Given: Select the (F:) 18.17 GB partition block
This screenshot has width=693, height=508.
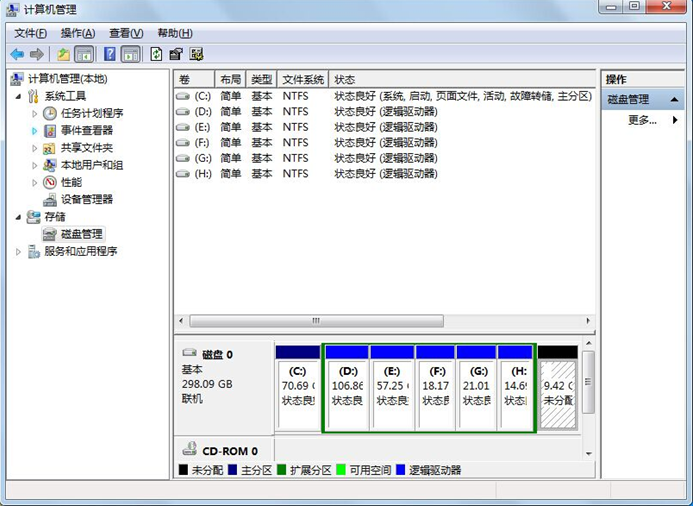Looking at the screenshot, I should coord(435,387).
